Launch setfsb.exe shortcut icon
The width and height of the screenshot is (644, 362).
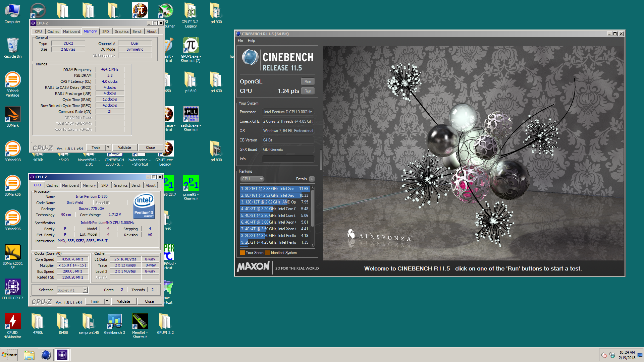pyautogui.click(x=191, y=119)
